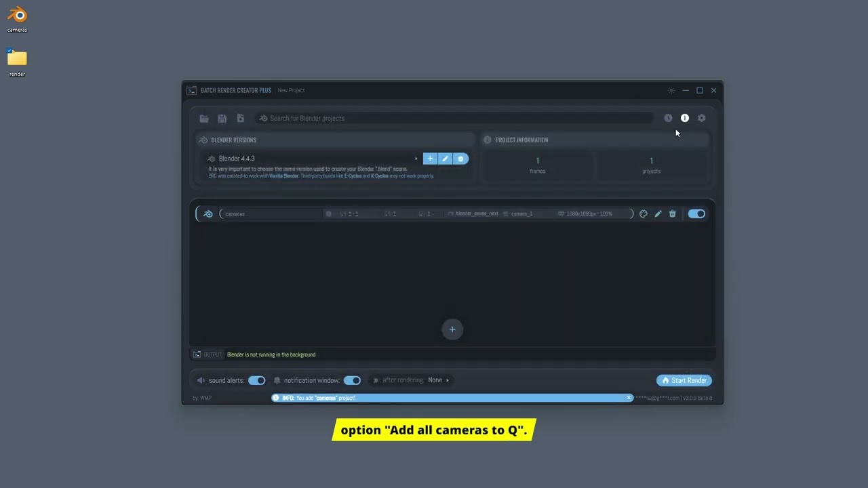
Task: Add a Blender version with plus button
Action: click(x=430, y=159)
